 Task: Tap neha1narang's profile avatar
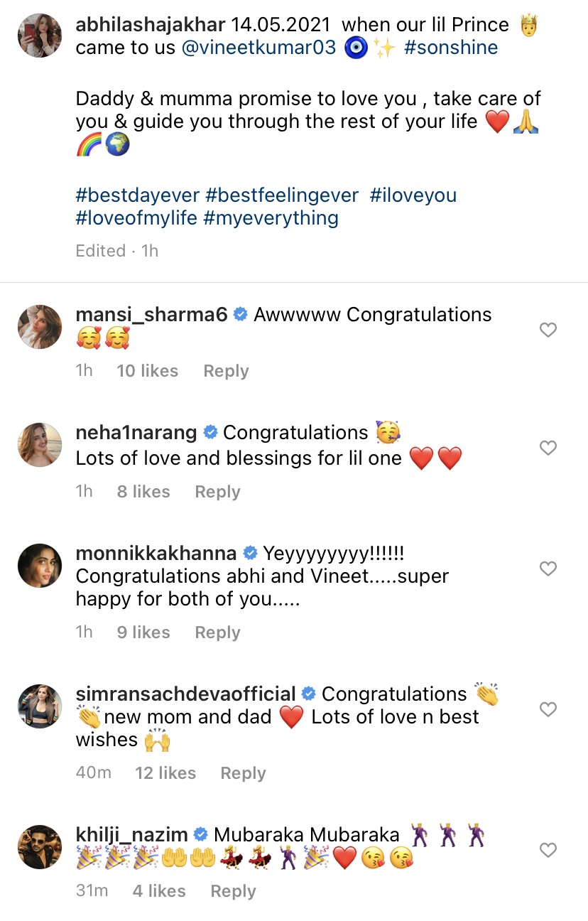(x=40, y=445)
